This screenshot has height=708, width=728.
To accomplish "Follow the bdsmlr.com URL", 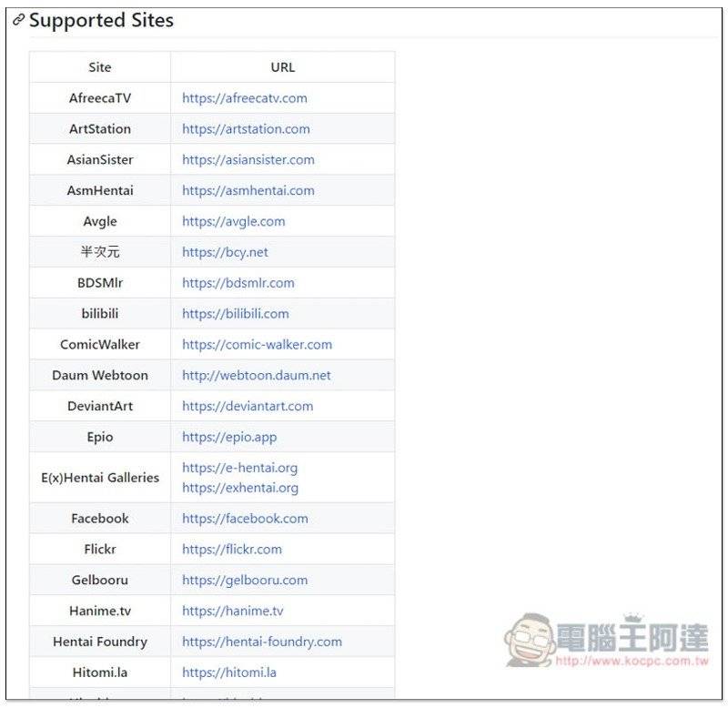I will click(x=238, y=283).
